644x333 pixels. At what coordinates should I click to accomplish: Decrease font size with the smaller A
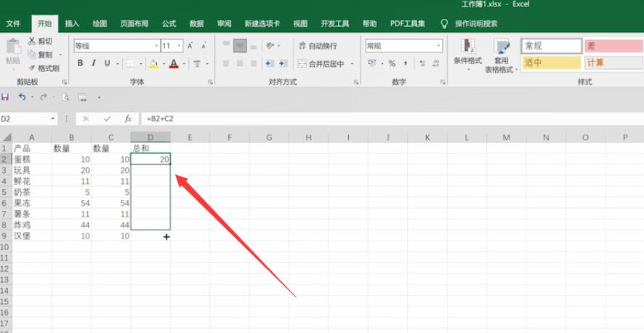click(204, 46)
